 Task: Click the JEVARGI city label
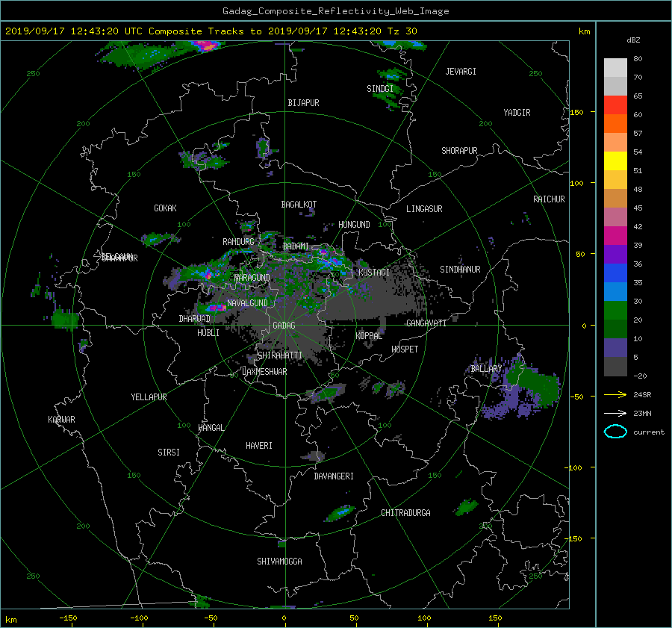pos(461,72)
